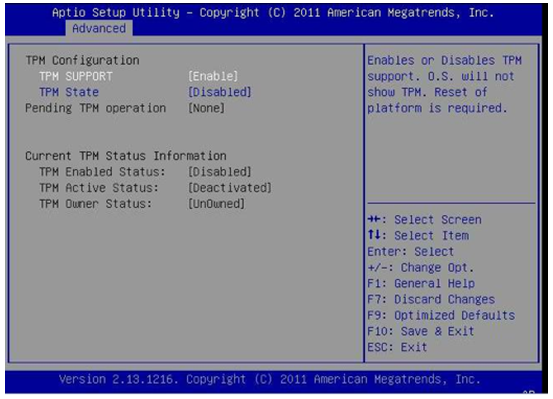Click the TPM Owner Status [UnOwned] value

[216, 204]
